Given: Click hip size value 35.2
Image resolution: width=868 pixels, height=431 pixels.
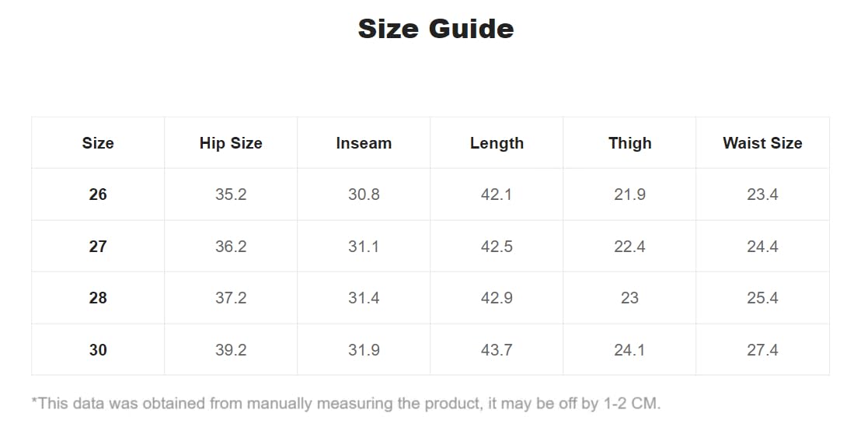Looking at the screenshot, I should (x=231, y=194).
